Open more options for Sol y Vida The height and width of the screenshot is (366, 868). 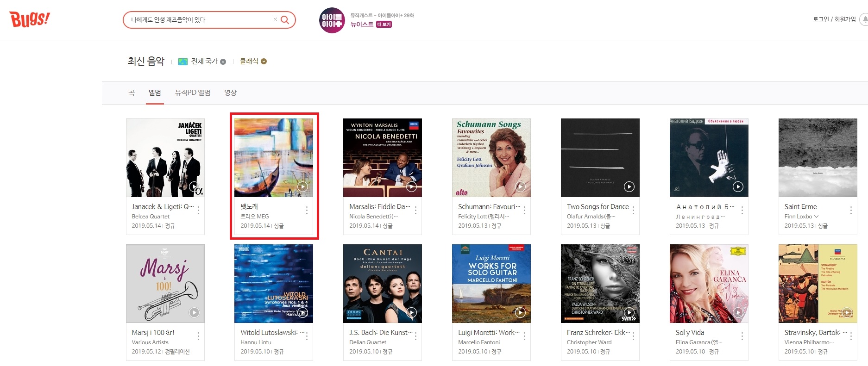coord(742,336)
